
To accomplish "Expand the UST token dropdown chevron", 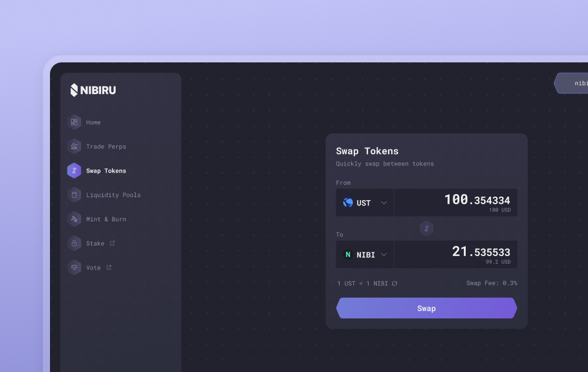I will (384, 202).
